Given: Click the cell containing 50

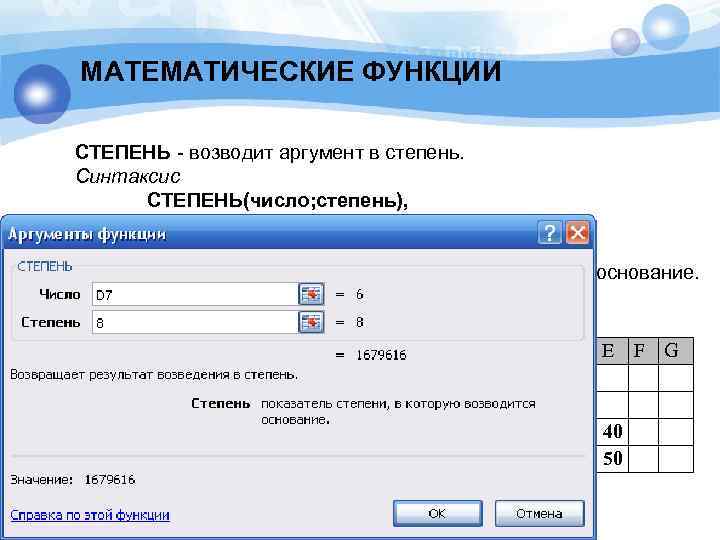Looking at the screenshot, I should point(612,459).
